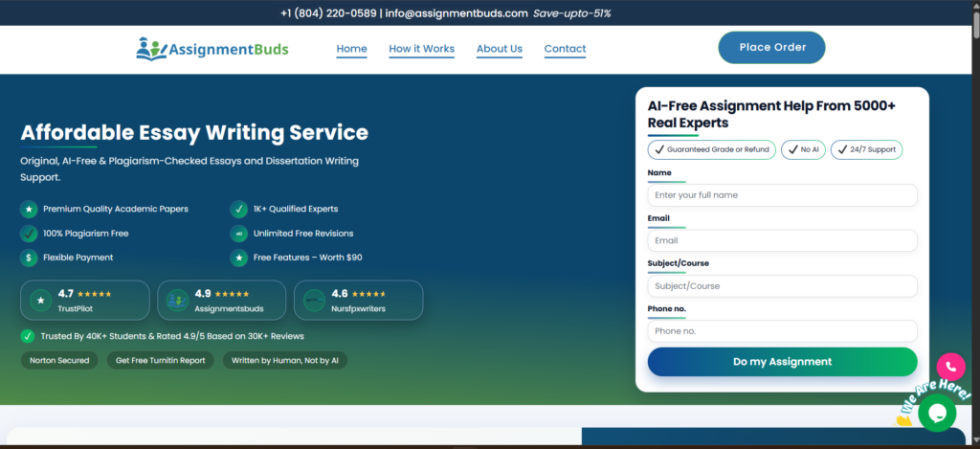Click the dollar icon beside Flexible Payment
This screenshot has height=449, width=980.
(29, 257)
